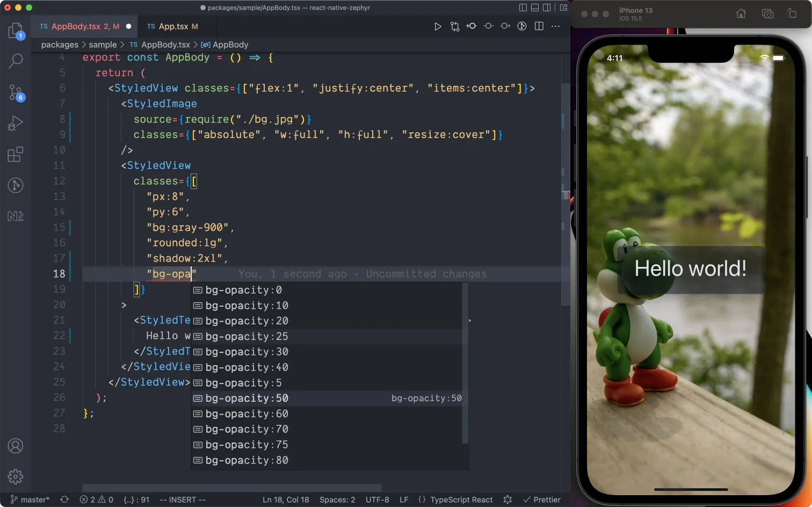Screen dimensions: 812x507
Task: Click editor vertical scrollbar
Action: tap(565, 194)
